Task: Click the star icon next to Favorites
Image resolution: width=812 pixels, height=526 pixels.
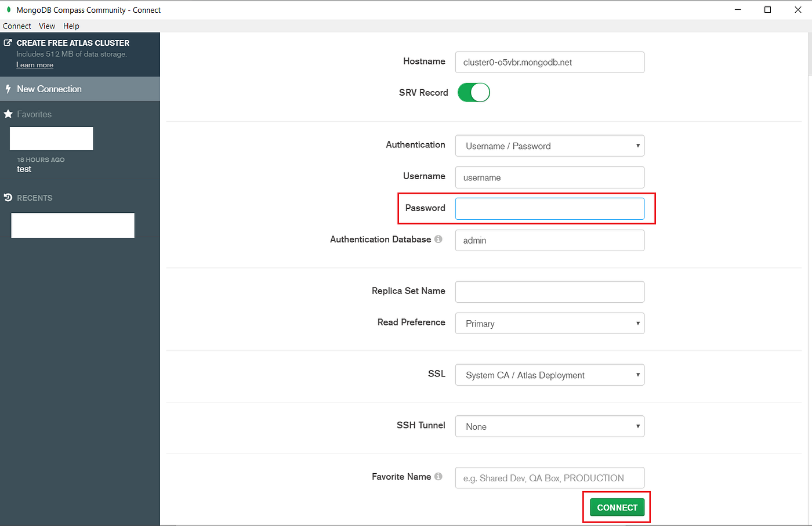Action: coord(9,114)
